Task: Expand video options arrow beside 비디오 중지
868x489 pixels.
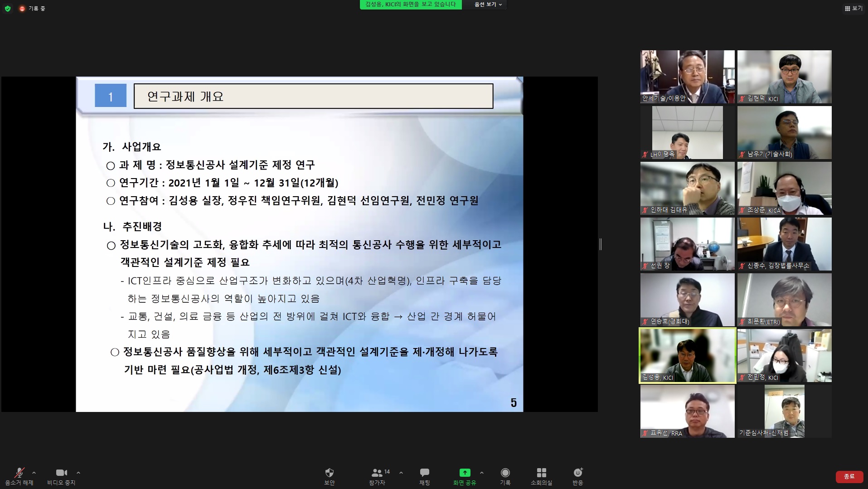Action: pyautogui.click(x=78, y=473)
